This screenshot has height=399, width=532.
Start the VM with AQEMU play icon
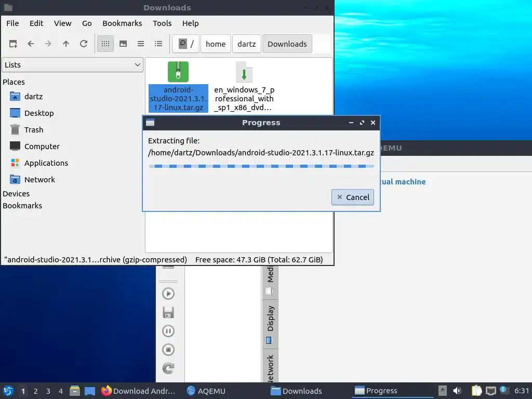tap(168, 294)
